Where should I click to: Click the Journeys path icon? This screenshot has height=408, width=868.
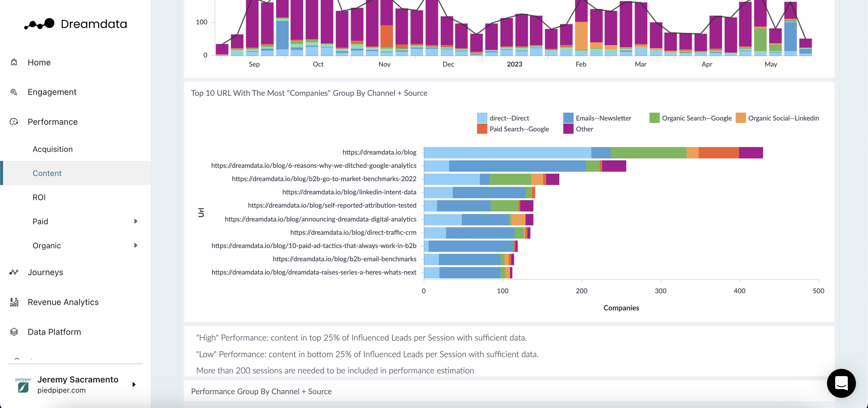tap(14, 272)
